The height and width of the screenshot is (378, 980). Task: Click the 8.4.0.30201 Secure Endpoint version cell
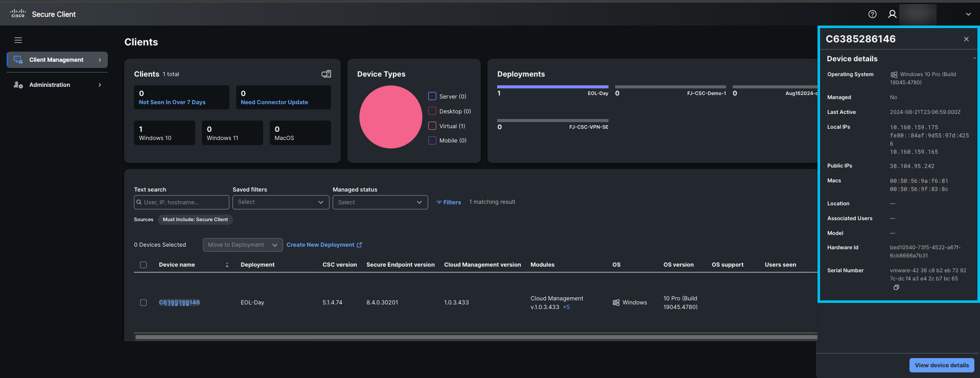(382, 302)
